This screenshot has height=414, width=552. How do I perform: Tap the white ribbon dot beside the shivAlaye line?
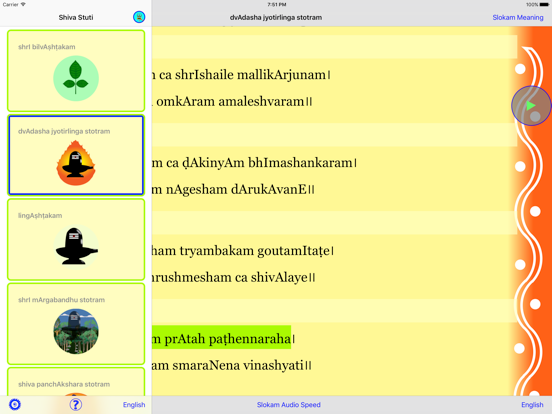coord(520,265)
